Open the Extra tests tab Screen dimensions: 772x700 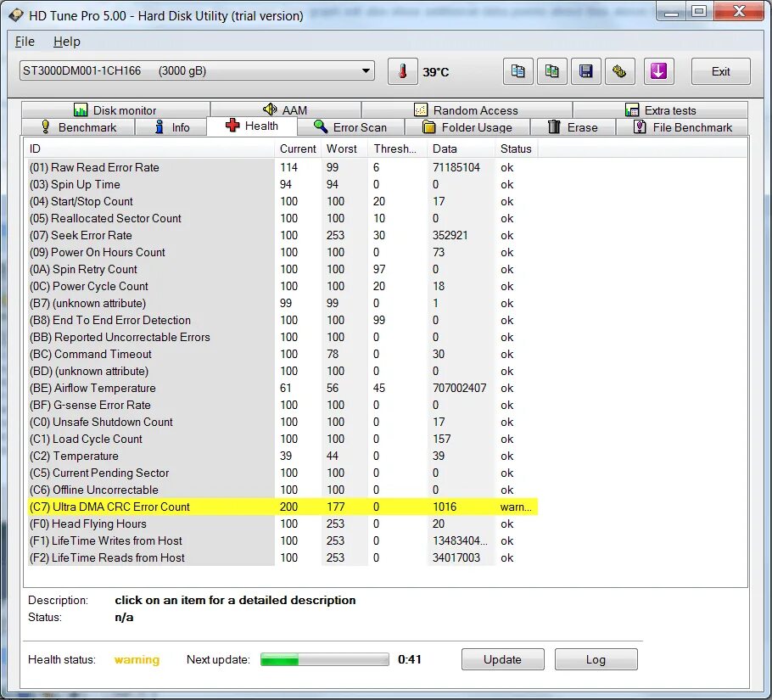point(660,109)
